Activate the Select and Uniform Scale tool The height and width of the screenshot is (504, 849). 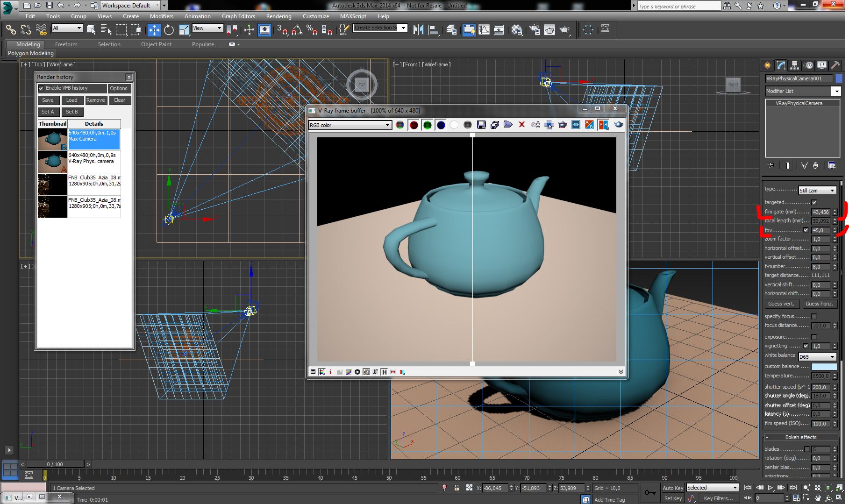tap(184, 30)
